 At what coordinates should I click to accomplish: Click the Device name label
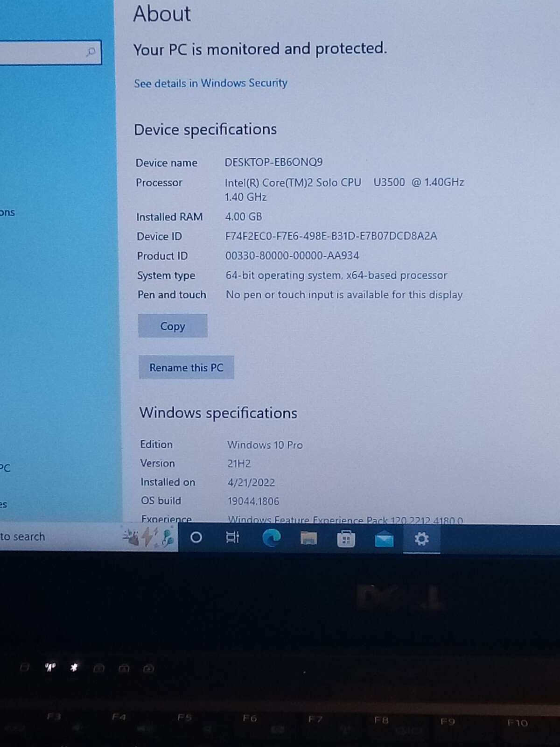167,163
